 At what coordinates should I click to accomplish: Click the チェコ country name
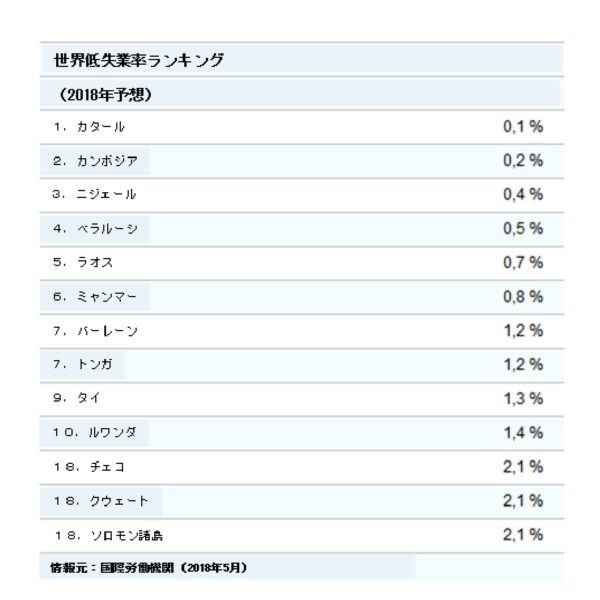107,467
